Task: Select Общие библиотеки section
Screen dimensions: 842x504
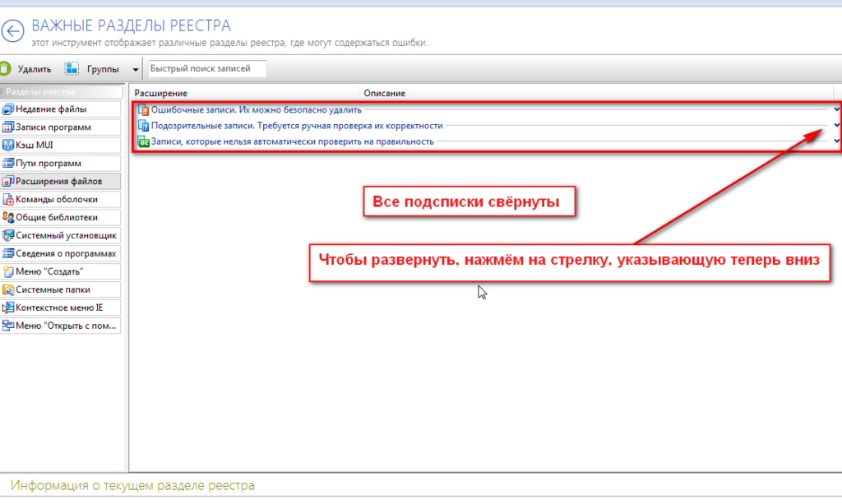Action: tap(60, 217)
